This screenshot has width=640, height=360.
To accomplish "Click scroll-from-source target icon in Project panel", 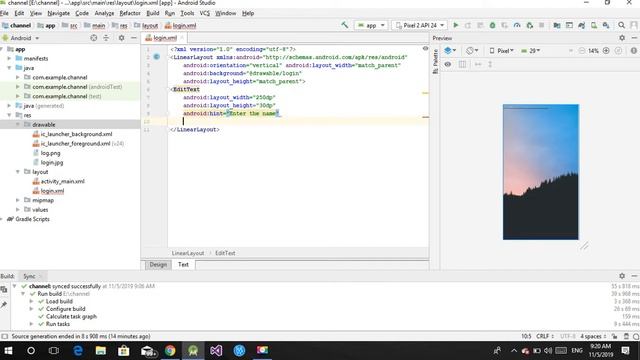I will tap(93, 38).
